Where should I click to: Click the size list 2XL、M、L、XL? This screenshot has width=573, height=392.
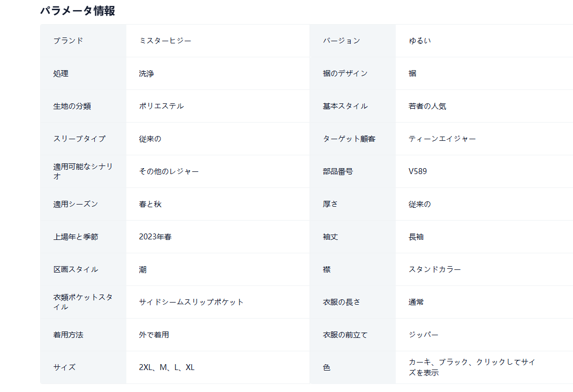point(167,367)
